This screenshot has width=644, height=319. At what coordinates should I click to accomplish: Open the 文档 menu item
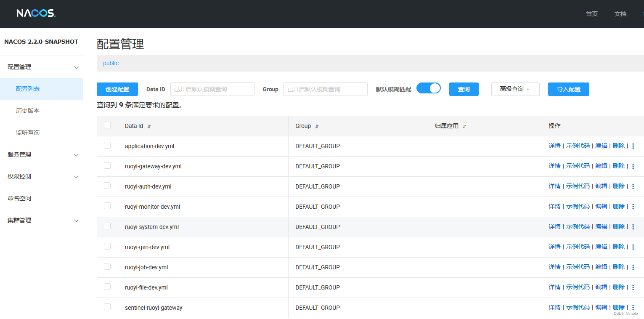tap(620, 14)
